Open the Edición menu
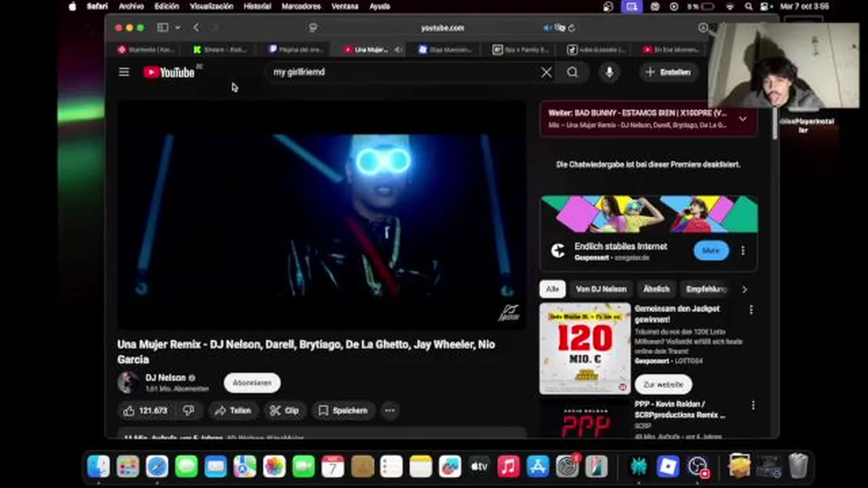Image resolution: width=868 pixels, height=488 pixels. (x=167, y=6)
